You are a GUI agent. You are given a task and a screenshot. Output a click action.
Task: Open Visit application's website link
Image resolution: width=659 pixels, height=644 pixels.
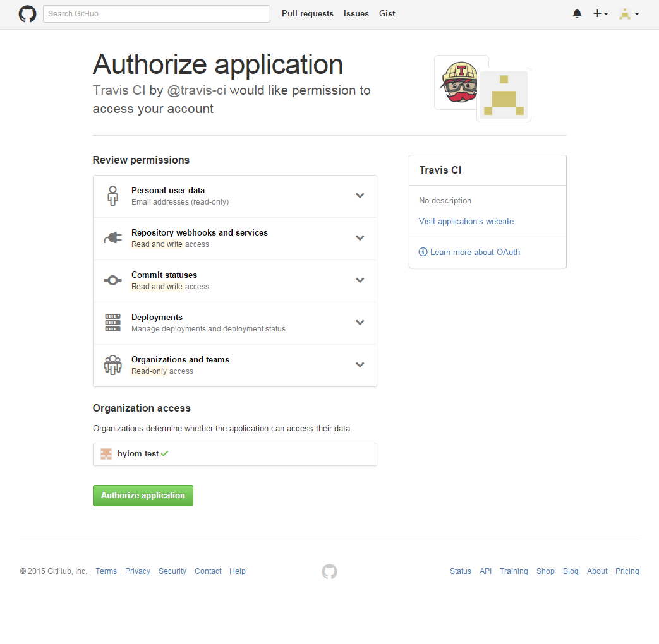(466, 222)
